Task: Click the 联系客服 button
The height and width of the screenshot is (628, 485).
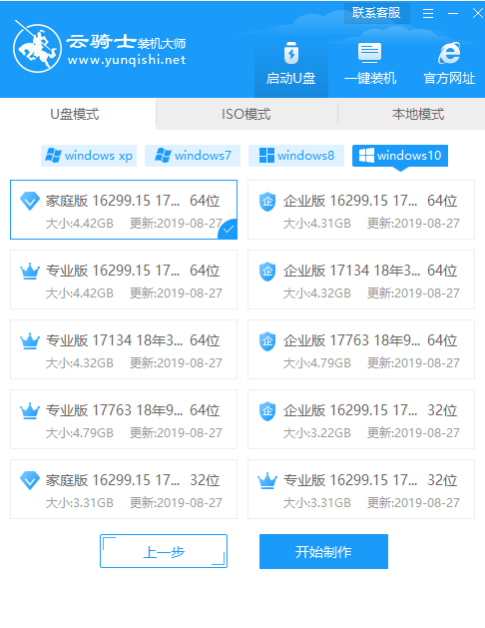Action: [x=376, y=13]
